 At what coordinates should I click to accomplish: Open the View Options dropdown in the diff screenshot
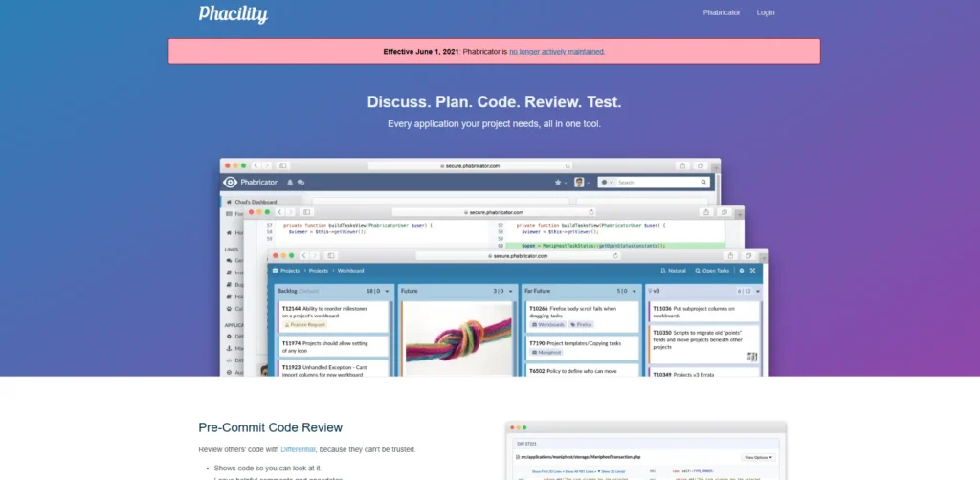click(x=758, y=457)
